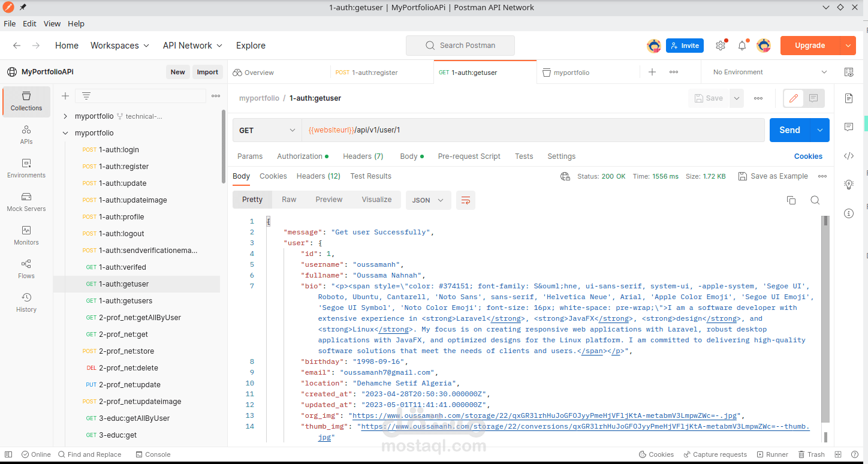The width and height of the screenshot is (868, 464).
Task: Expand the forked myportfolio technical collection
Action: [65, 116]
